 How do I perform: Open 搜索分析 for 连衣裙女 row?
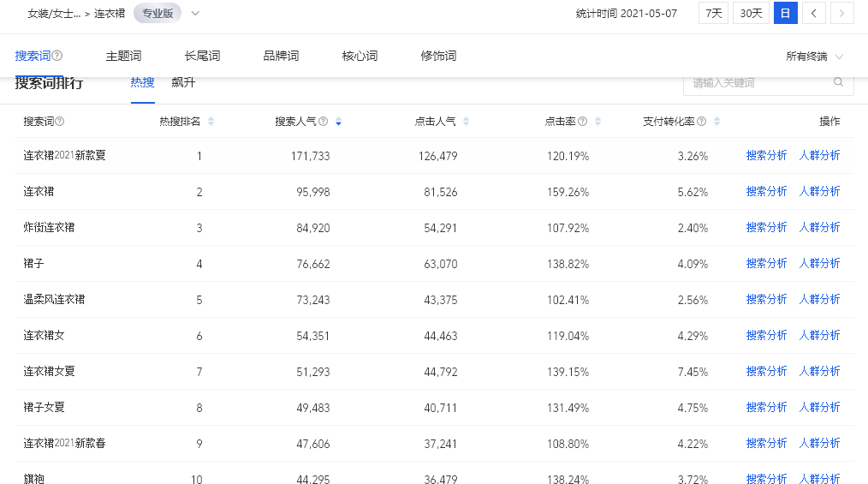tap(767, 336)
